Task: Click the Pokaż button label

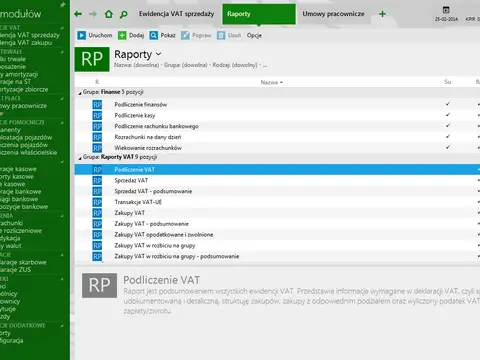Action: [168, 35]
